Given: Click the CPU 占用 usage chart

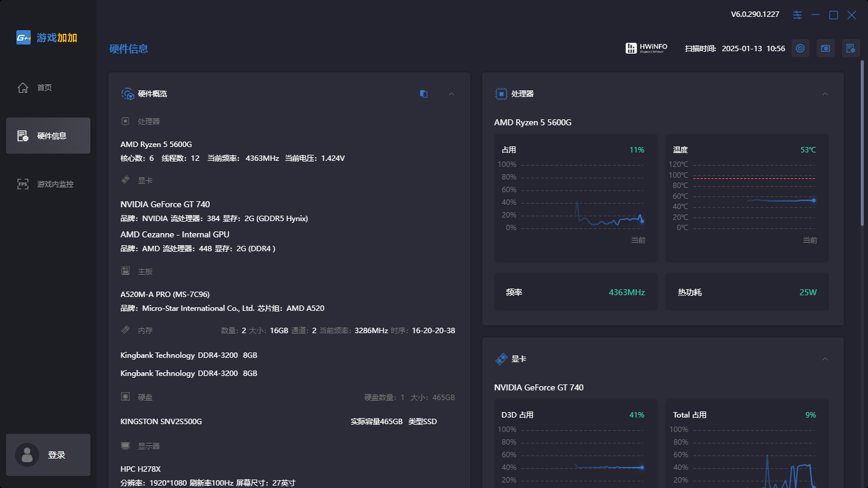Looking at the screenshot, I should coord(576,199).
